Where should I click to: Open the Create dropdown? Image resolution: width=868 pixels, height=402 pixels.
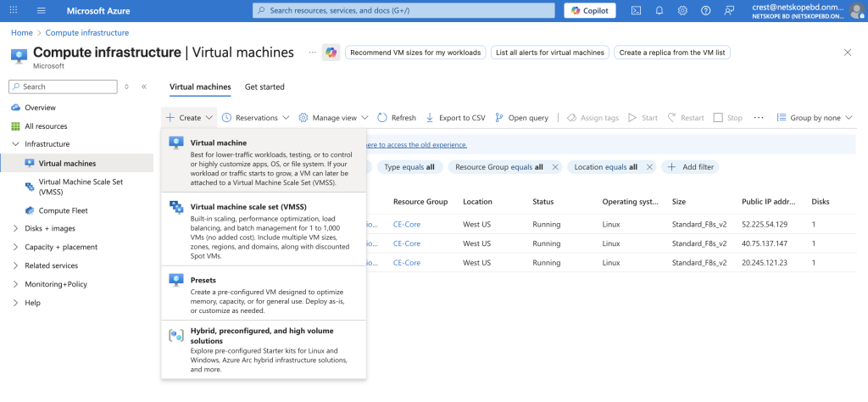tap(189, 117)
